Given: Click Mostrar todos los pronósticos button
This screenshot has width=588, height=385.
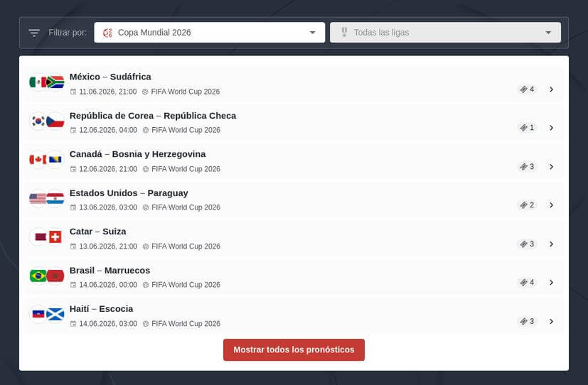Looking at the screenshot, I should tap(294, 349).
